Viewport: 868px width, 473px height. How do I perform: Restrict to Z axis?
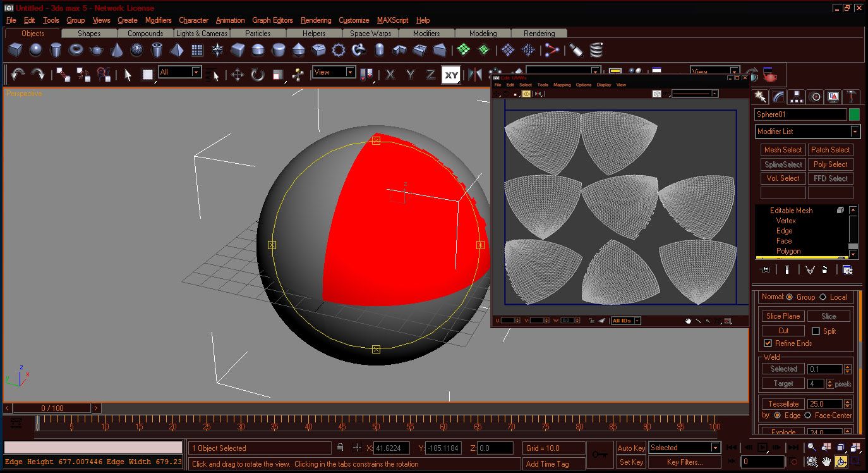coord(431,75)
